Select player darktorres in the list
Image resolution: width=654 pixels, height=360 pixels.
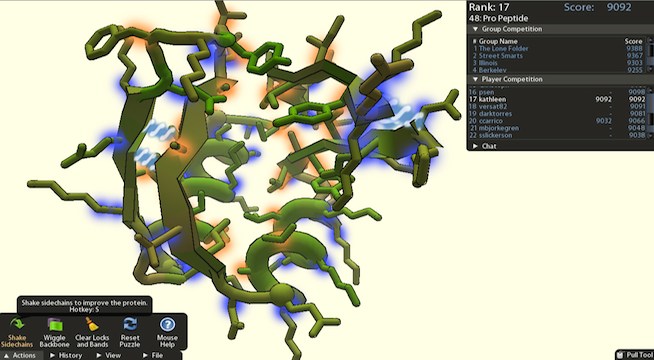pos(495,113)
